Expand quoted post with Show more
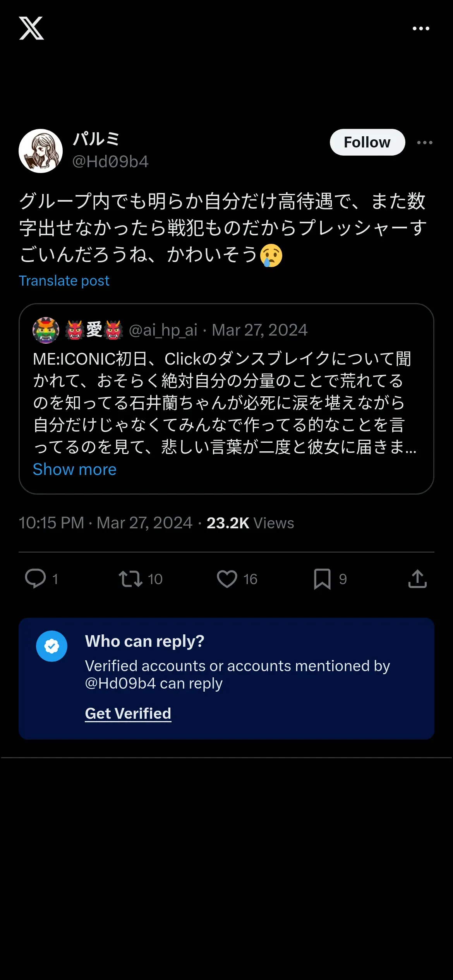453x980 pixels. tap(74, 469)
